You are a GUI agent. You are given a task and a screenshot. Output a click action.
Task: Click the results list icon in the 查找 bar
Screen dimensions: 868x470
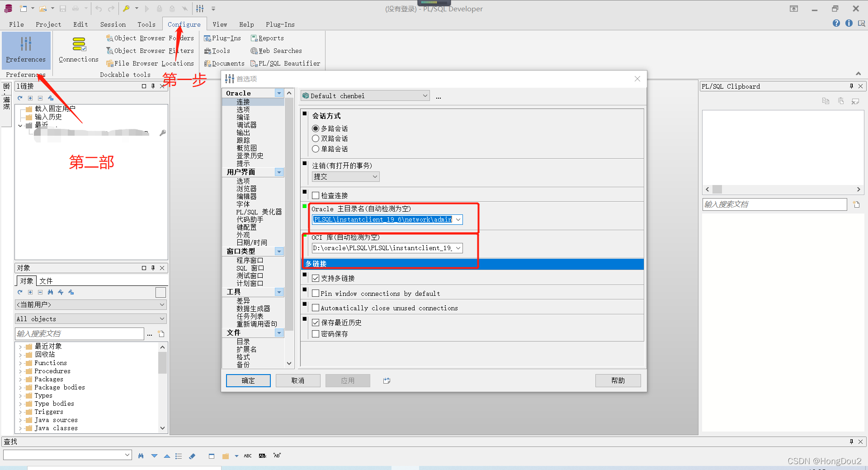coord(179,456)
